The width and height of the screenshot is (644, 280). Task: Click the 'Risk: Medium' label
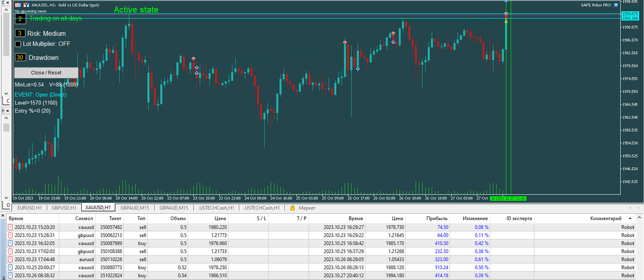46,33
